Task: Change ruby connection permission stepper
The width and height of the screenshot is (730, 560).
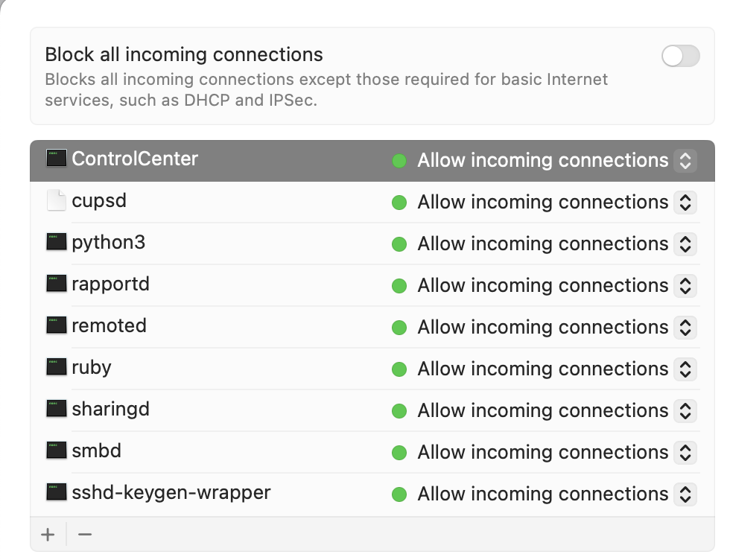Action: (685, 369)
